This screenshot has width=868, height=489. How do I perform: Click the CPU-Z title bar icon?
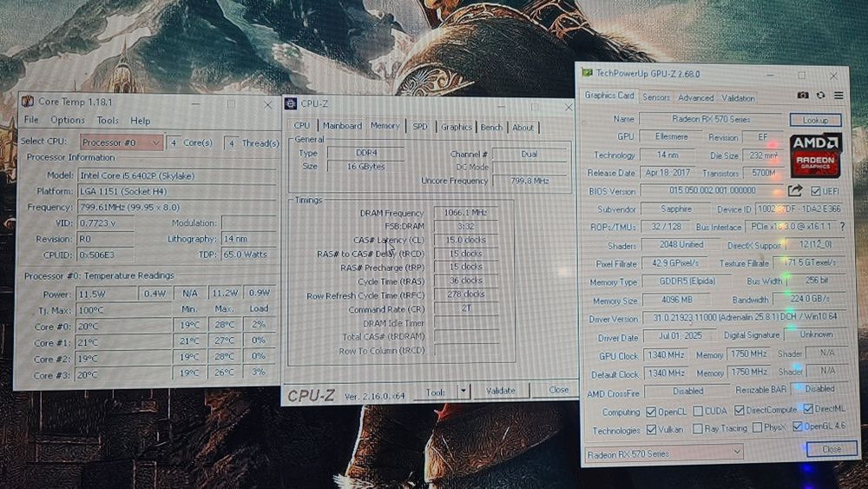(291, 103)
